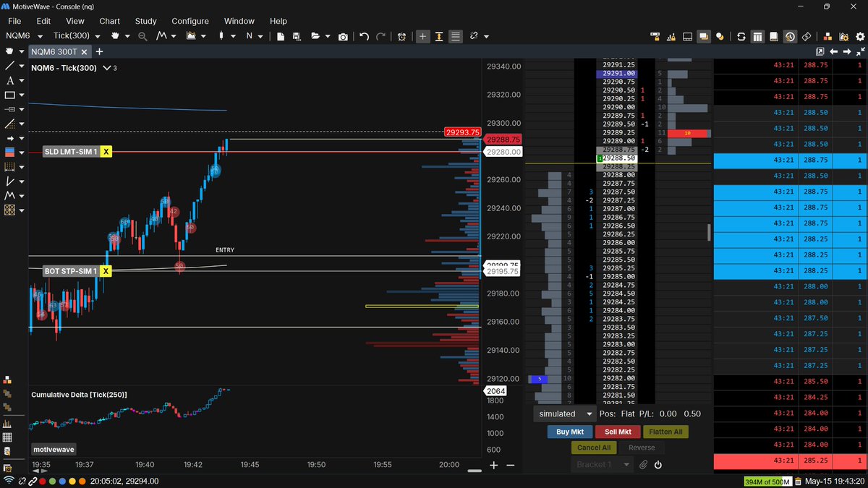Cancel the SLD LMT-SIM 1 order with X
Image resolution: width=868 pixels, height=488 pixels.
coord(106,151)
